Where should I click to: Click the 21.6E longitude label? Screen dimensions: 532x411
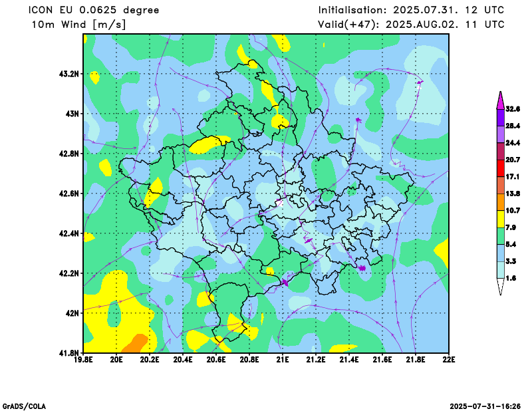[x=382, y=360]
